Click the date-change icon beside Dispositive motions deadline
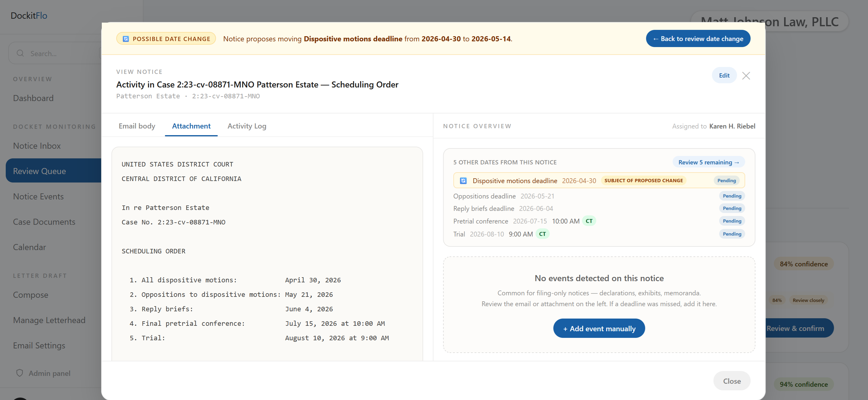The width and height of the screenshot is (868, 400). pyautogui.click(x=463, y=181)
